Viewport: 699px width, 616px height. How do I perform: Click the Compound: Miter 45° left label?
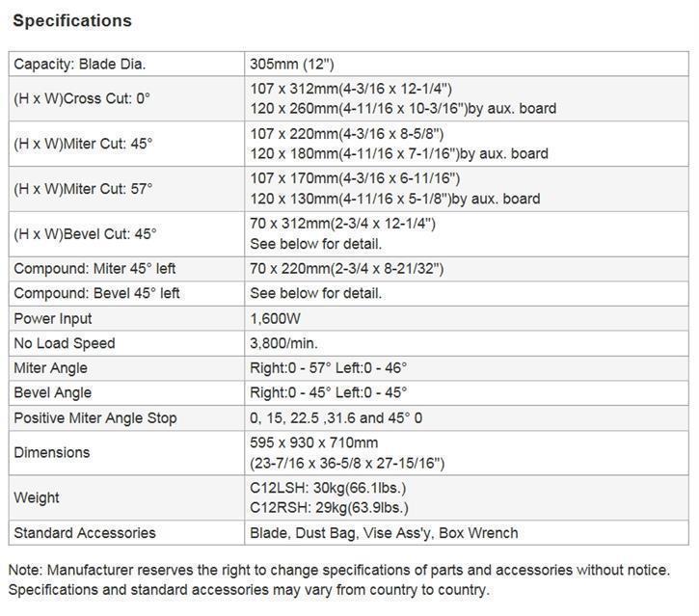point(94,268)
